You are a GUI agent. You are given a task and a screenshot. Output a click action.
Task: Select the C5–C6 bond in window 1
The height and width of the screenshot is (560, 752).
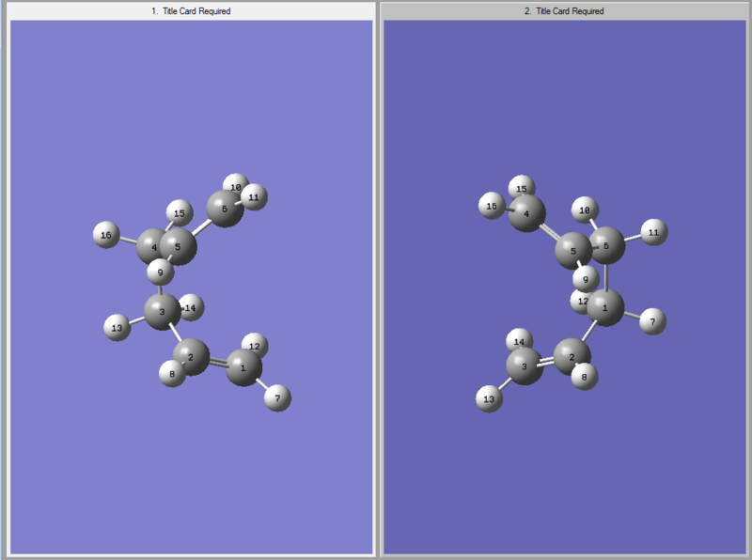click(201, 227)
